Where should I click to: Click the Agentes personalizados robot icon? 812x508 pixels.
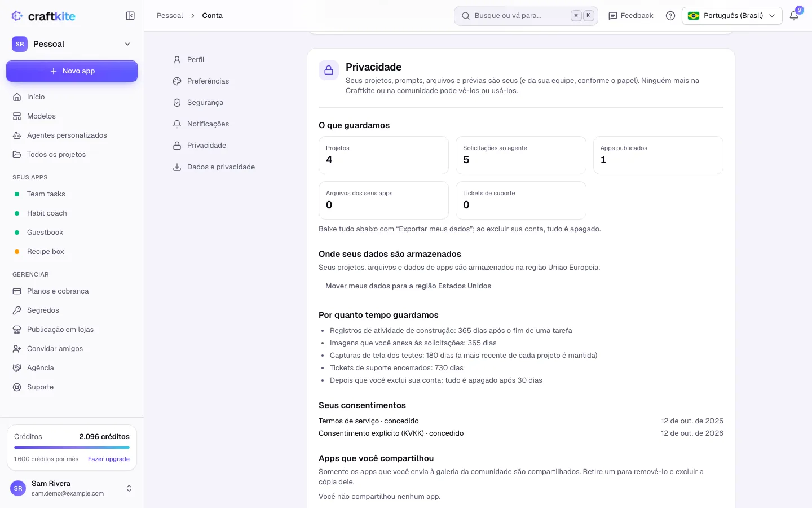pos(17,135)
